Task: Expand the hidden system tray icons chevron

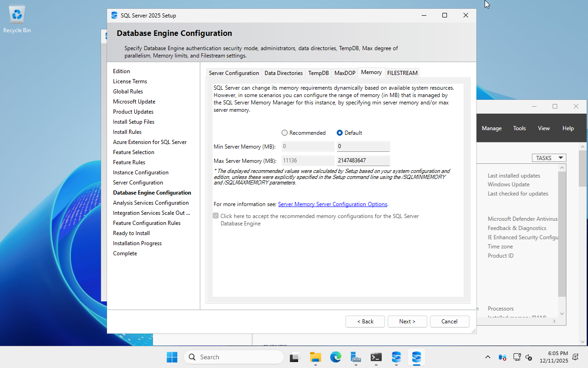Action: point(488,357)
